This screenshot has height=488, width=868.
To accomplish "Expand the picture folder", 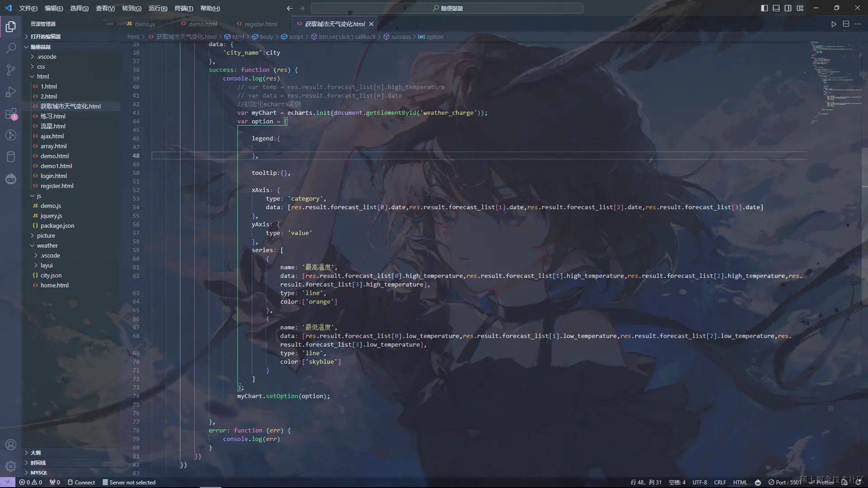I will click(46, 235).
